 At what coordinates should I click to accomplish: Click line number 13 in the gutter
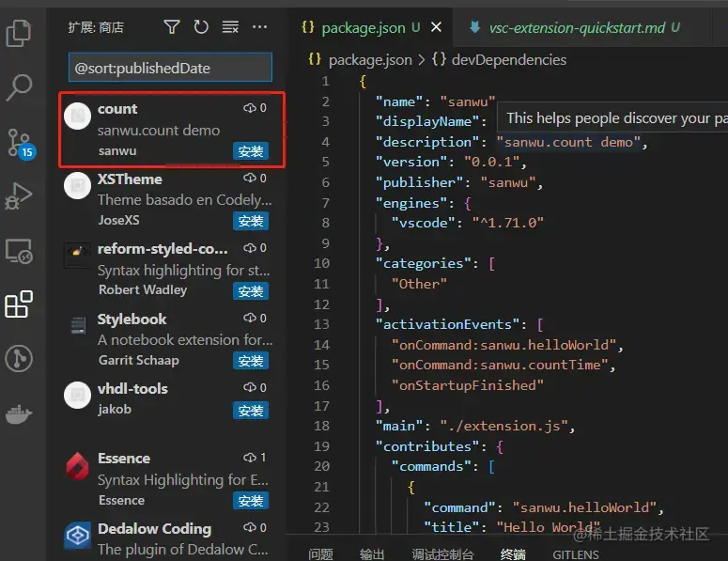[321, 324]
